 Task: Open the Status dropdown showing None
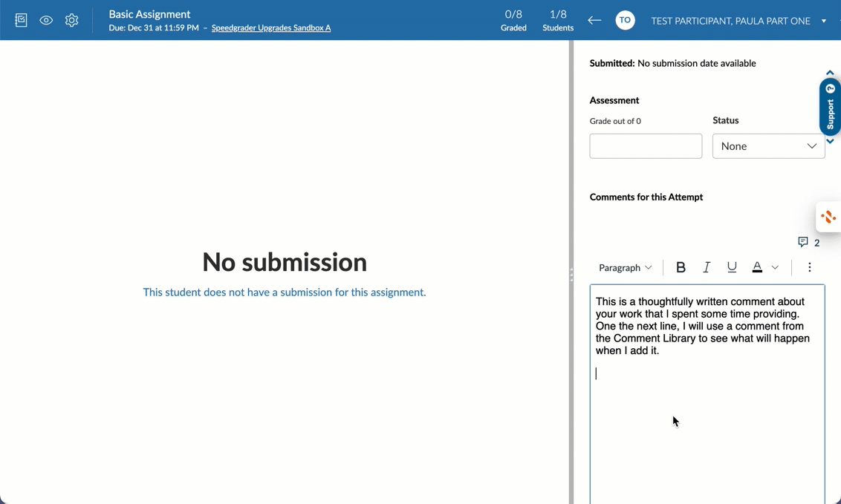point(768,145)
